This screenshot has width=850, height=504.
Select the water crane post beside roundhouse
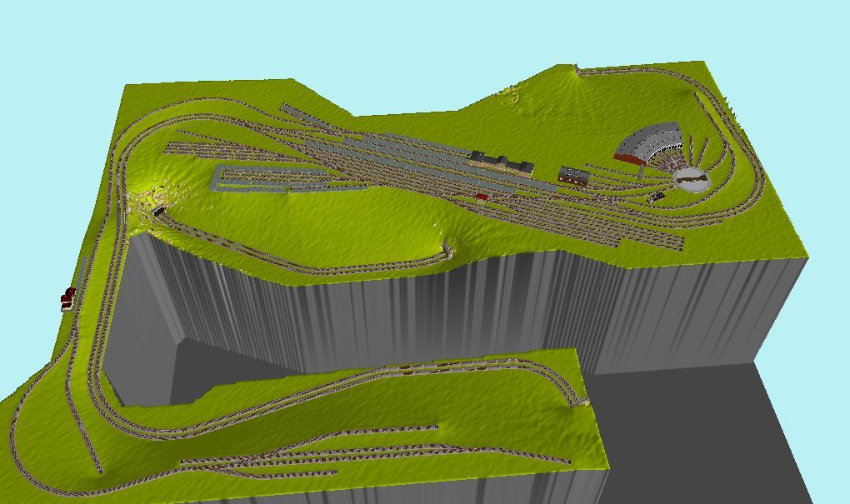coord(640,173)
